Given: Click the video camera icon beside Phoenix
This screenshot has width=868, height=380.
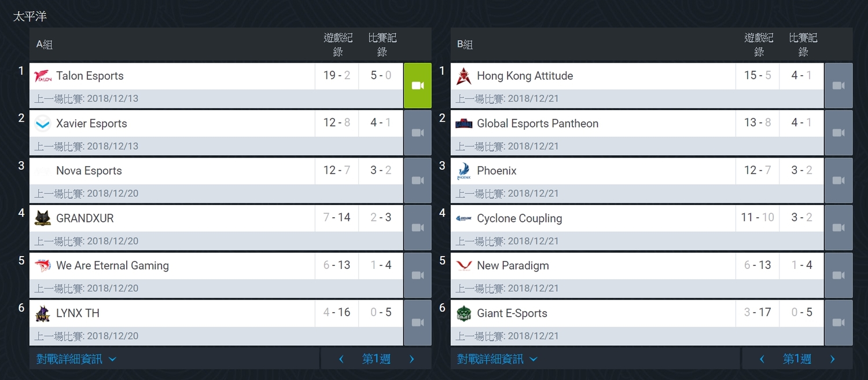Looking at the screenshot, I should 838,181.
